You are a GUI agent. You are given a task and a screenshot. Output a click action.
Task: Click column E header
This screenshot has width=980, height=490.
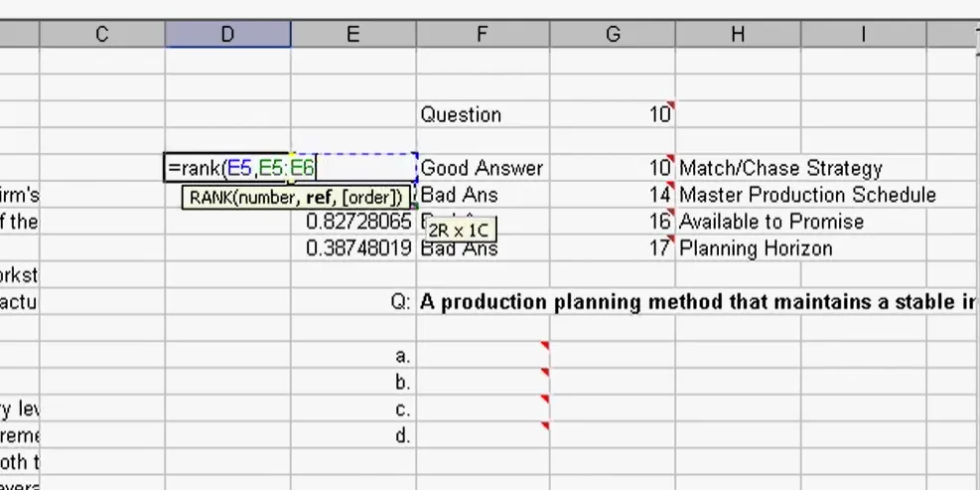coord(352,35)
